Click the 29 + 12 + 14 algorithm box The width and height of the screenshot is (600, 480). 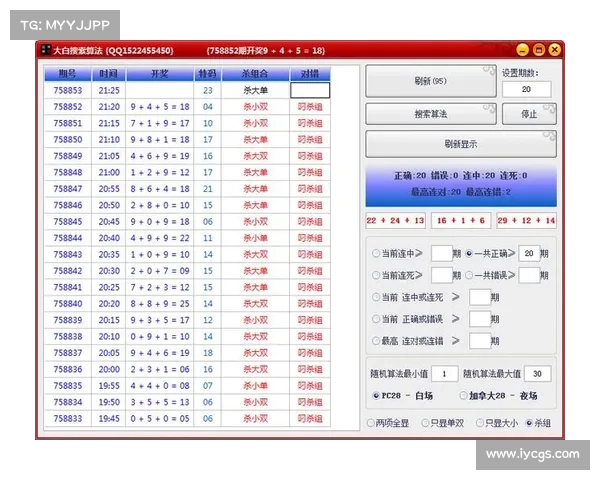(527, 220)
